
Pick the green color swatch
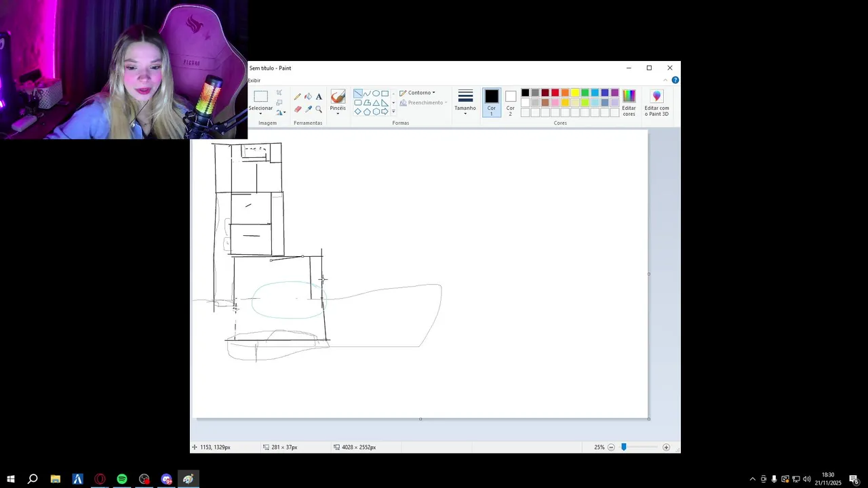click(585, 93)
